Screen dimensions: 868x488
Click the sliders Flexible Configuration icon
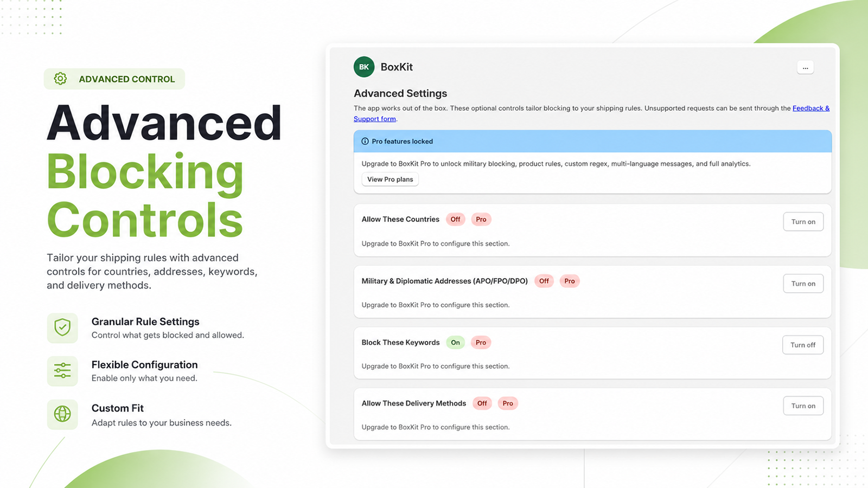coord(62,371)
